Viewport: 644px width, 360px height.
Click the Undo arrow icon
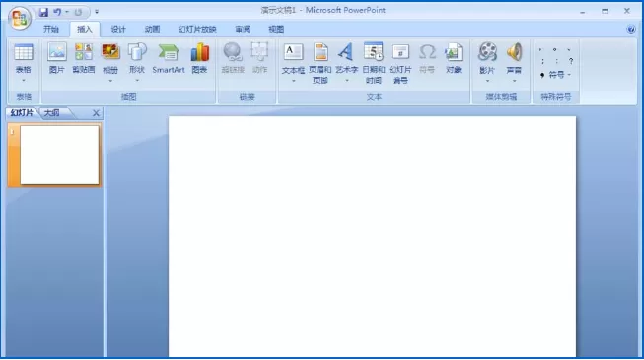(x=57, y=12)
